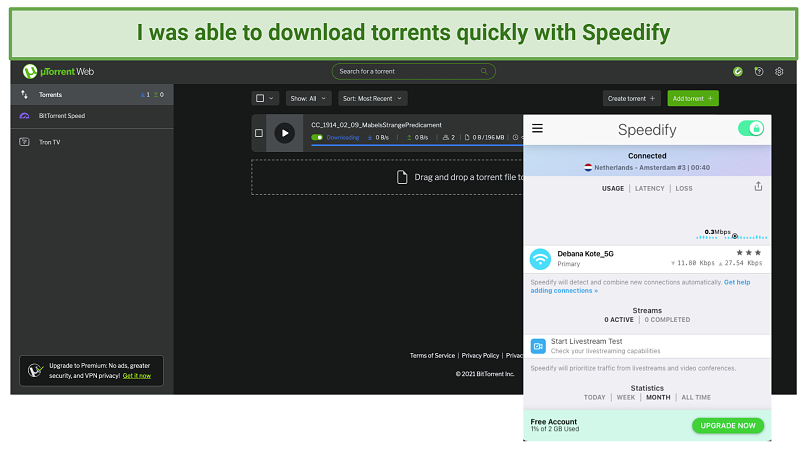Image resolution: width=806 pixels, height=453 pixels.
Task: Select 0 ACTIVE streams tab
Action: point(619,320)
